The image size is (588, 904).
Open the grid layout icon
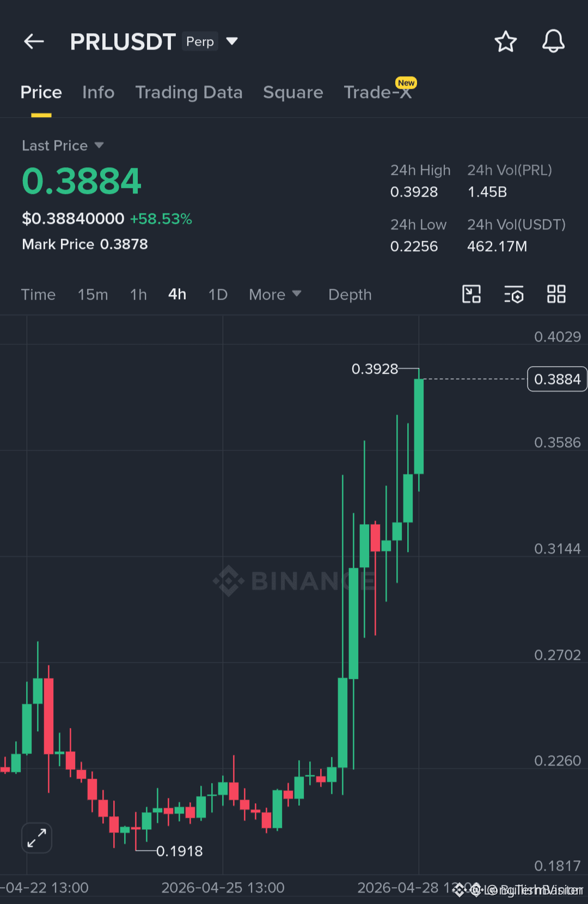click(x=556, y=294)
